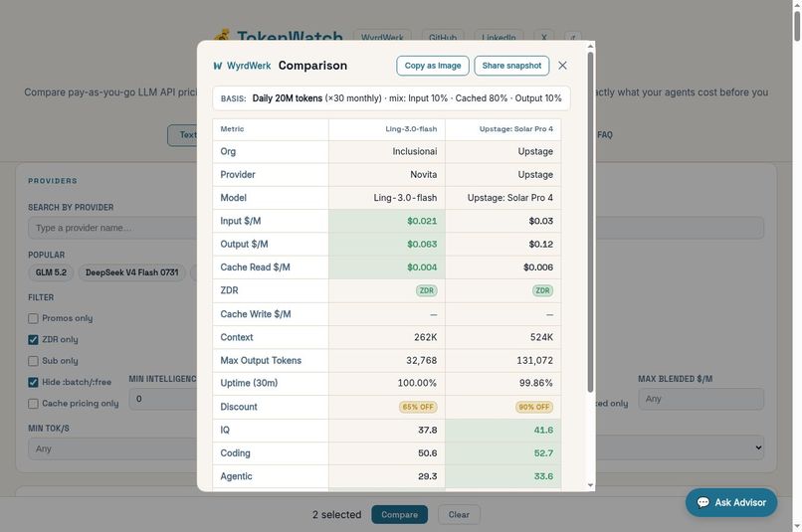Screen dimensions: 802x532
Task: Click the Compare button in bottom bar
Action: click(399, 515)
